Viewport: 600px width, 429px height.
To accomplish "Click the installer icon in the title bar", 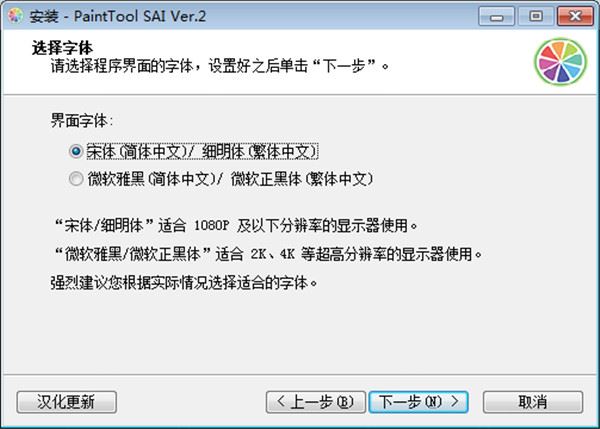I will coord(16,16).
